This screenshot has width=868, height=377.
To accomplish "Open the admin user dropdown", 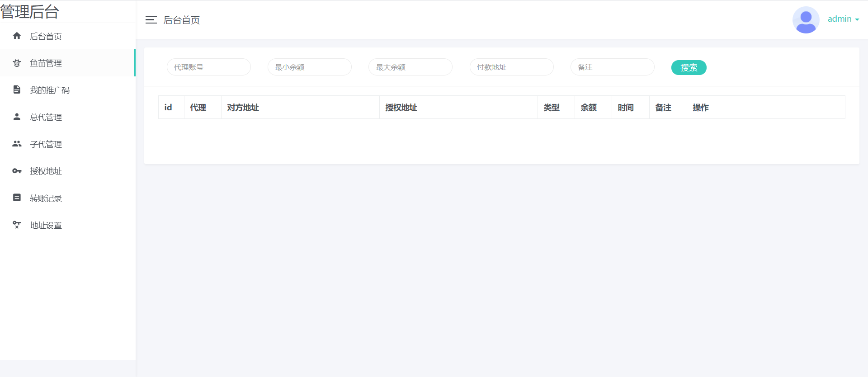I will coord(843,19).
